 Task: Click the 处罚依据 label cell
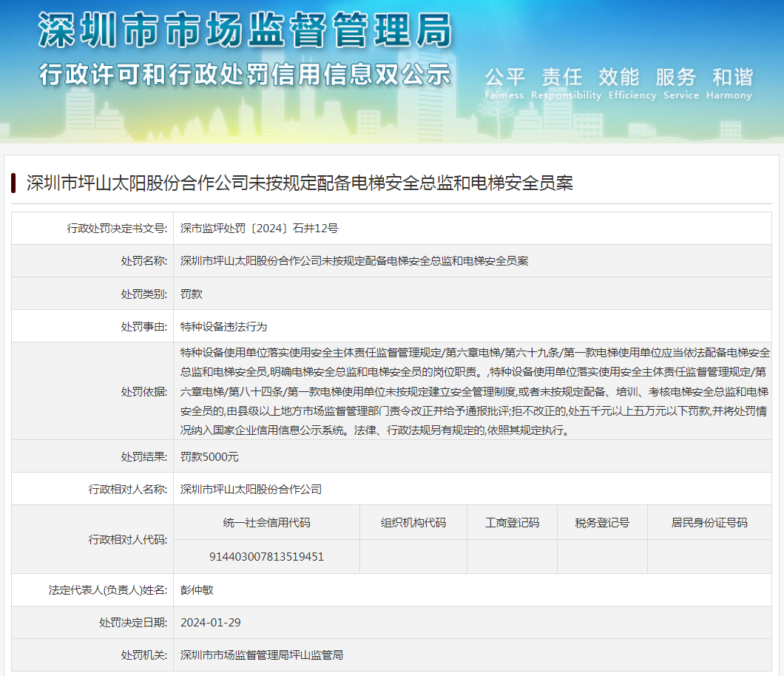[92, 391]
